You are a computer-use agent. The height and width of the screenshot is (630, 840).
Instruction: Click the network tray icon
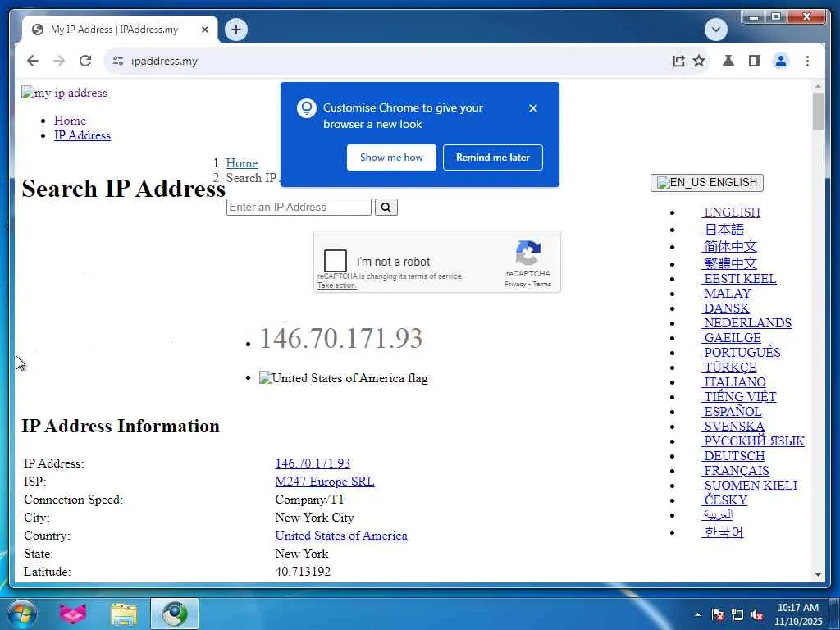tap(737, 615)
